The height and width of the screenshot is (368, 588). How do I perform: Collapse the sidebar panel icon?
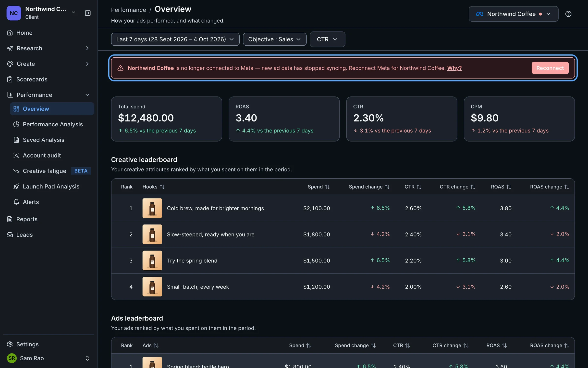pos(88,13)
